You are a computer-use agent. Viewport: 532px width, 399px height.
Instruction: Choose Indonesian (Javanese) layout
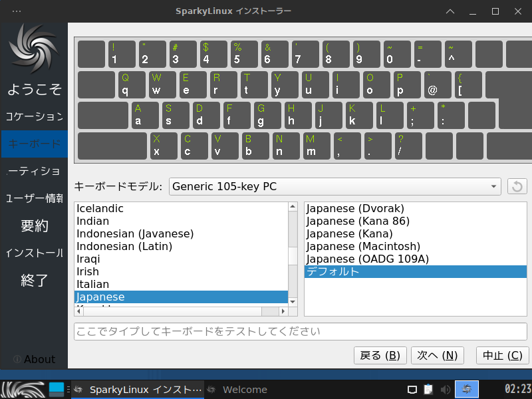pyautogui.click(x=181, y=234)
